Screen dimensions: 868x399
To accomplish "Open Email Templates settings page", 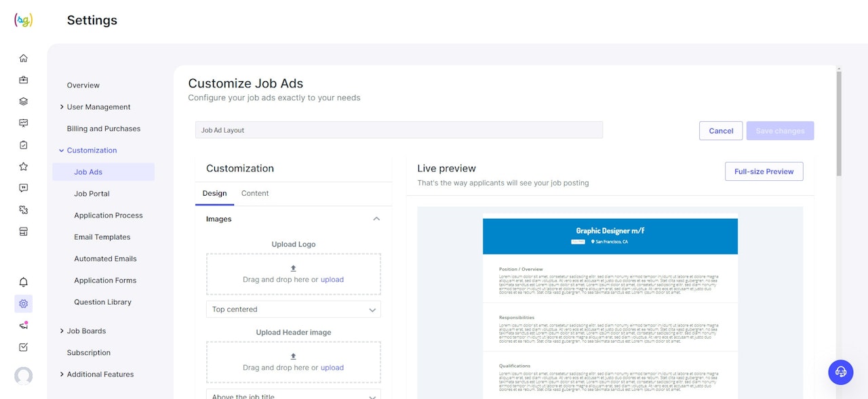I will [102, 237].
